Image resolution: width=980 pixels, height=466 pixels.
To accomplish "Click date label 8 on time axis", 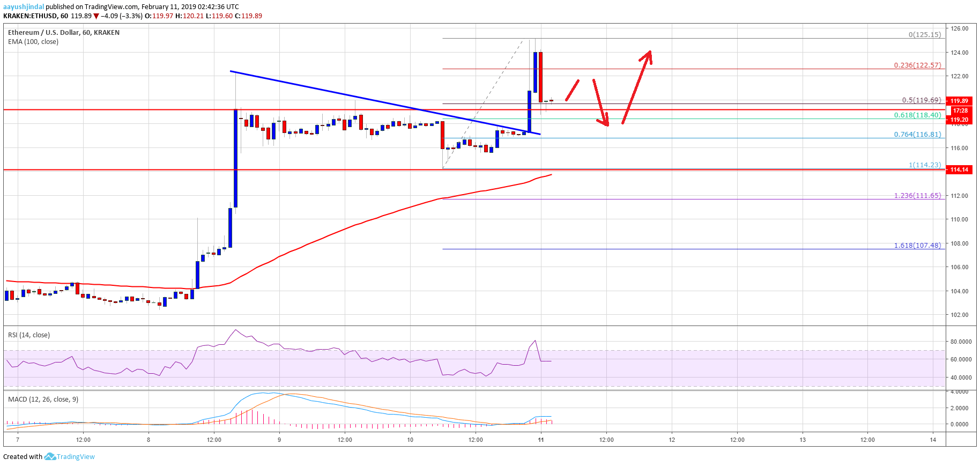I will coord(149,440).
